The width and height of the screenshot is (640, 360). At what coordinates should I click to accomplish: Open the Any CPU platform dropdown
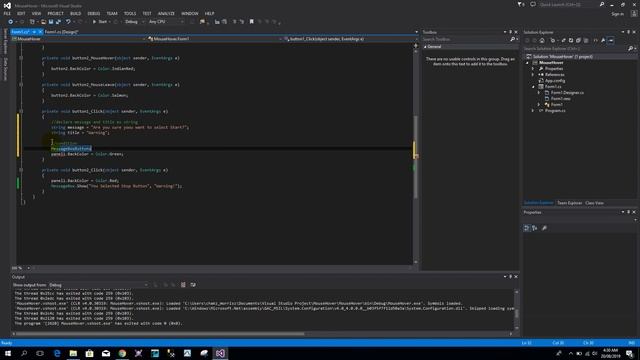pos(166,22)
